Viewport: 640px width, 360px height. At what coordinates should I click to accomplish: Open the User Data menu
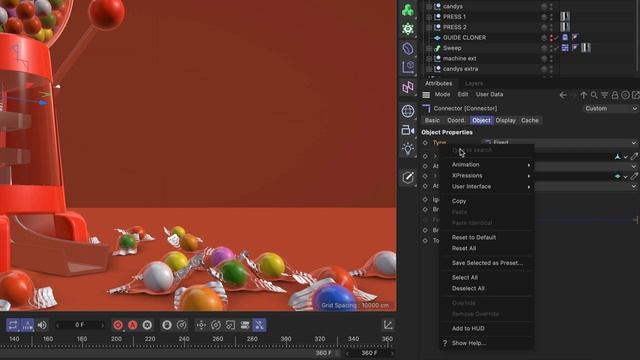click(x=489, y=94)
